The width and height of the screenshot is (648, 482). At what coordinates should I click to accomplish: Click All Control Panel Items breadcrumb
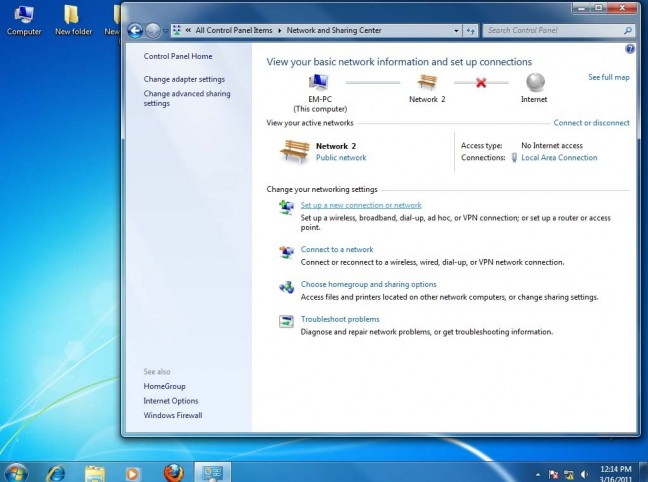(x=234, y=30)
